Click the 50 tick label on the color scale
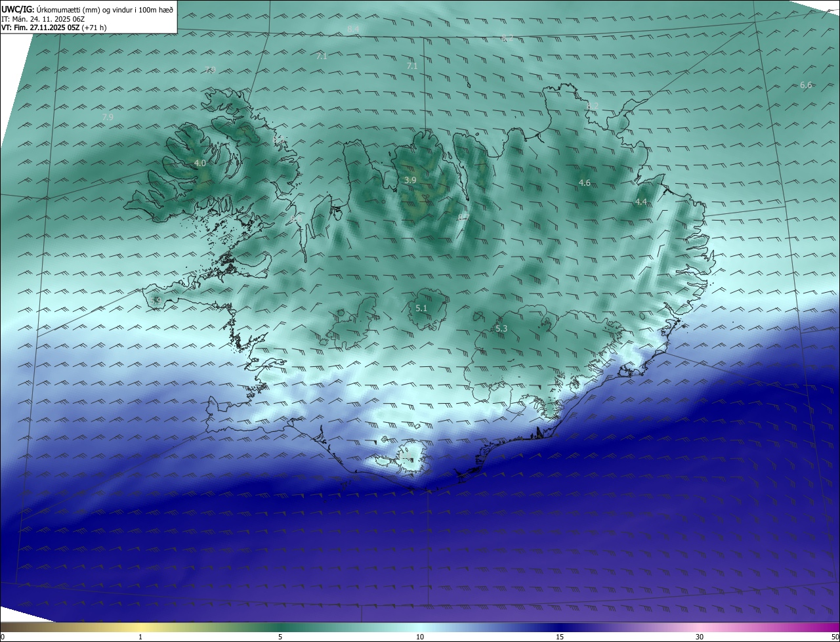The image size is (840, 642). (834, 637)
